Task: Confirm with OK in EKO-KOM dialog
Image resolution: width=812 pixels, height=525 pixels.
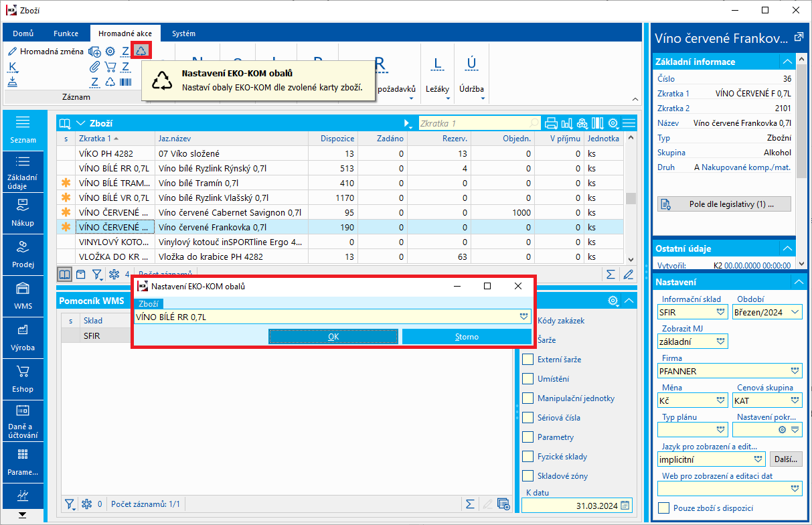Action: 333,337
